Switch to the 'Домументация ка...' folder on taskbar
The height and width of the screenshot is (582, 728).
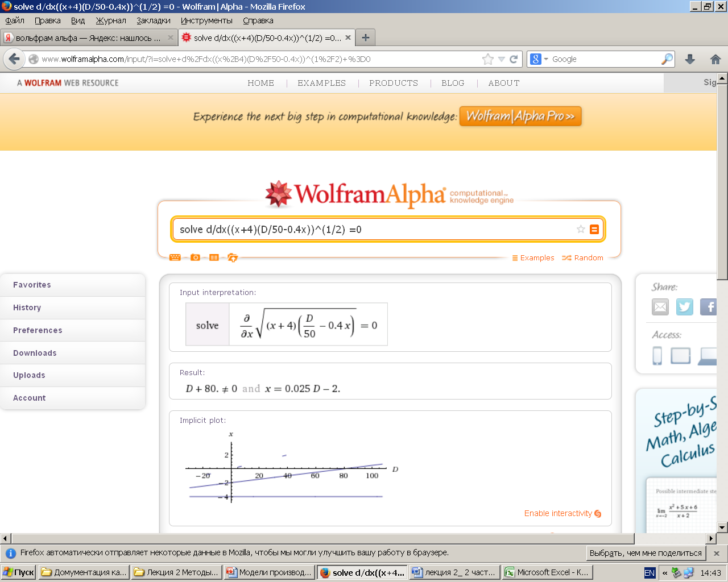84,572
